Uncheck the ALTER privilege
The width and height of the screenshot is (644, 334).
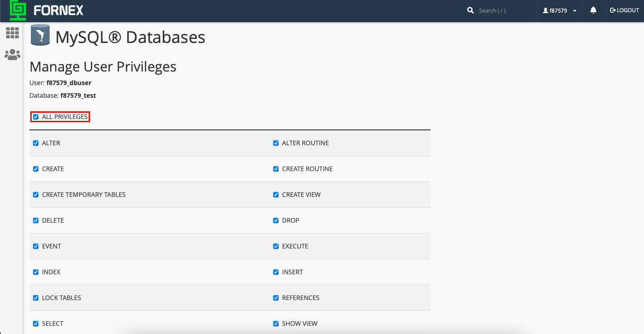(36, 143)
